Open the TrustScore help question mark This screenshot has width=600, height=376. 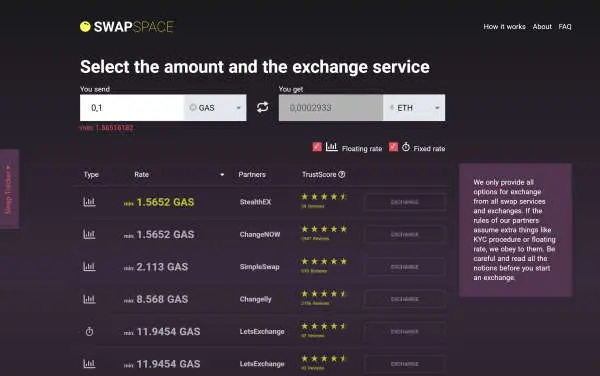(x=342, y=174)
